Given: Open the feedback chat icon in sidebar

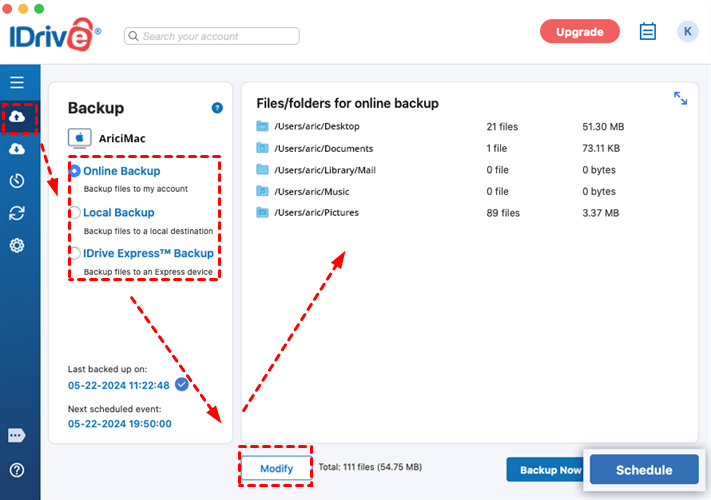Looking at the screenshot, I should 16,436.
